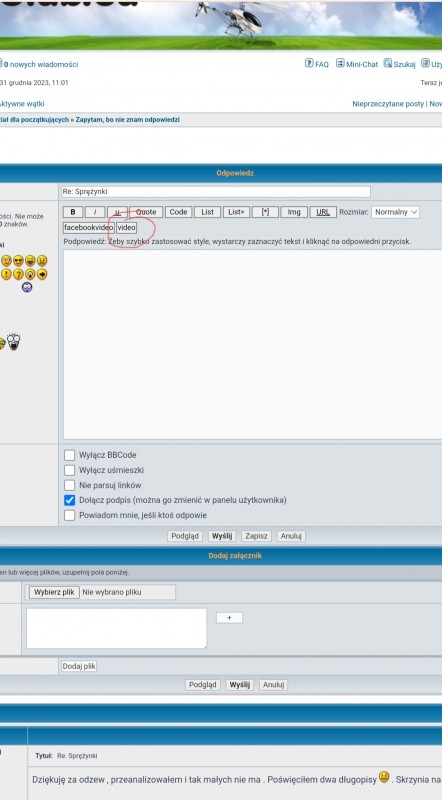Insert the question mark smiley

click(18, 274)
